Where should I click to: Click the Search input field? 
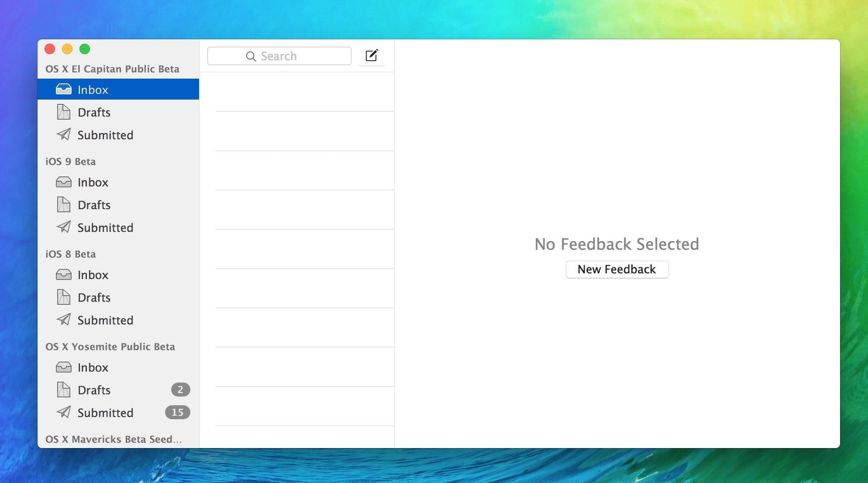[279, 55]
